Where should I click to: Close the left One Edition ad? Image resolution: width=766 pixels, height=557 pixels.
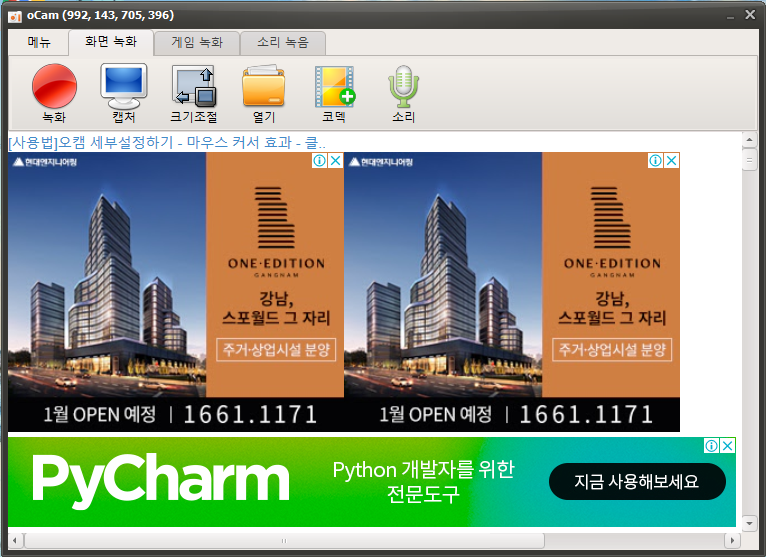click(336, 160)
